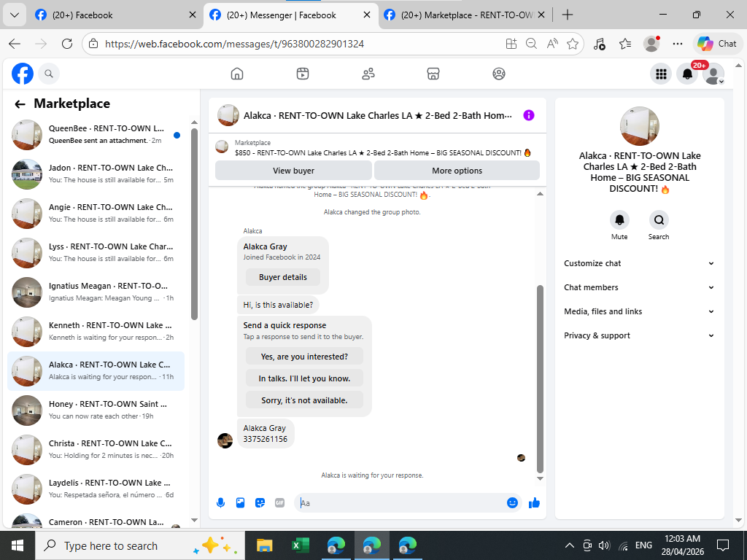Send a thumbs-up like
This screenshot has width=747, height=560.
[x=534, y=503]
